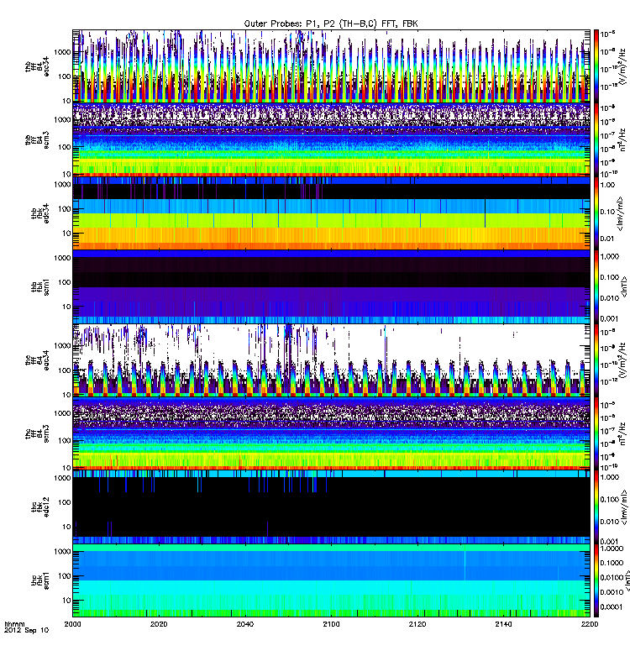Viewport: 630px width, 672px height.
Task: Click the thc eac34 FFT spectrogram panel
Action: [331, 360]
